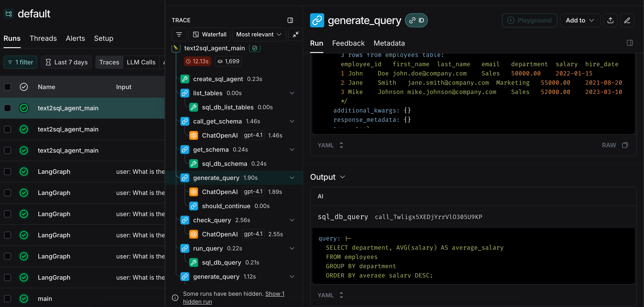Collapse the Output section
644x307 pixels.
pos(343,177)
